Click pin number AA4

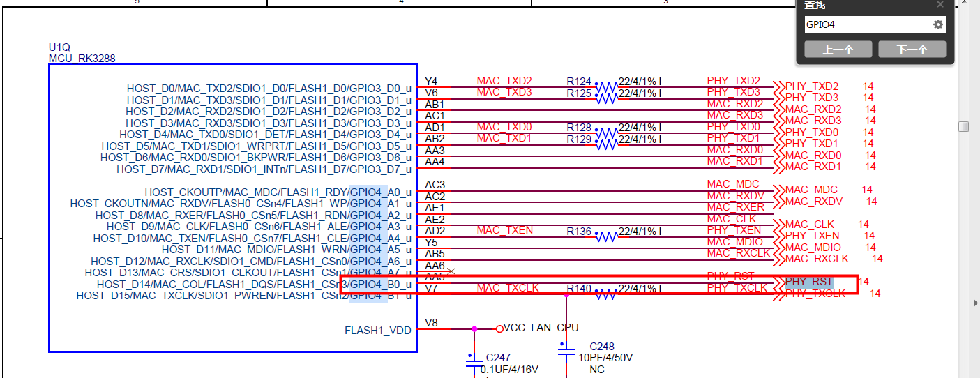(435, 162)
